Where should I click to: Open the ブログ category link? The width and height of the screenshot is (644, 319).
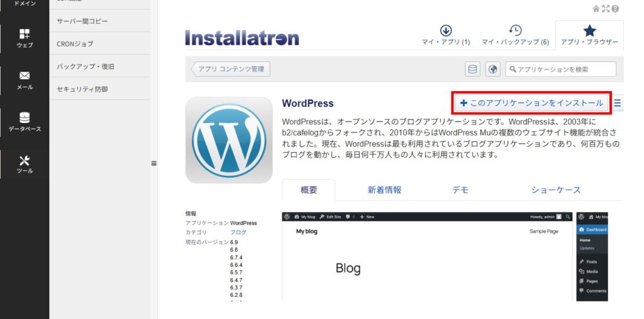[238, 232]
